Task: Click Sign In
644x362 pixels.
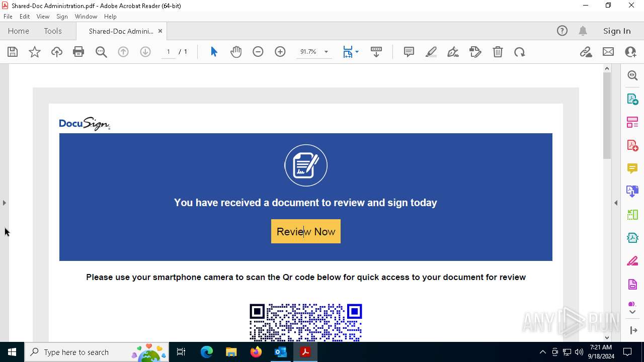Action: (617, 31)
